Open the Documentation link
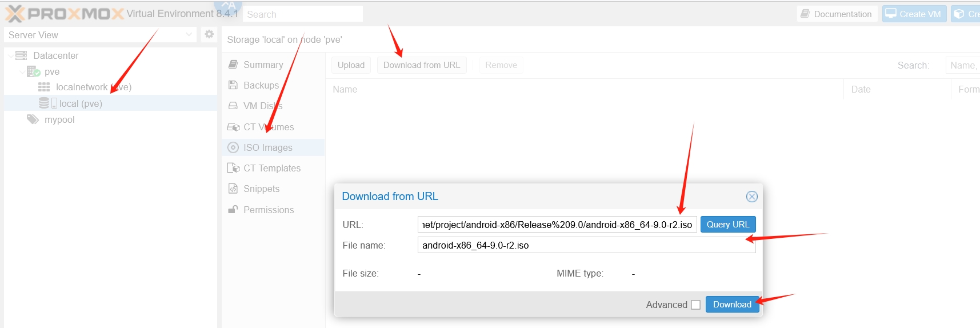980x328 pixels. [837, 14]
